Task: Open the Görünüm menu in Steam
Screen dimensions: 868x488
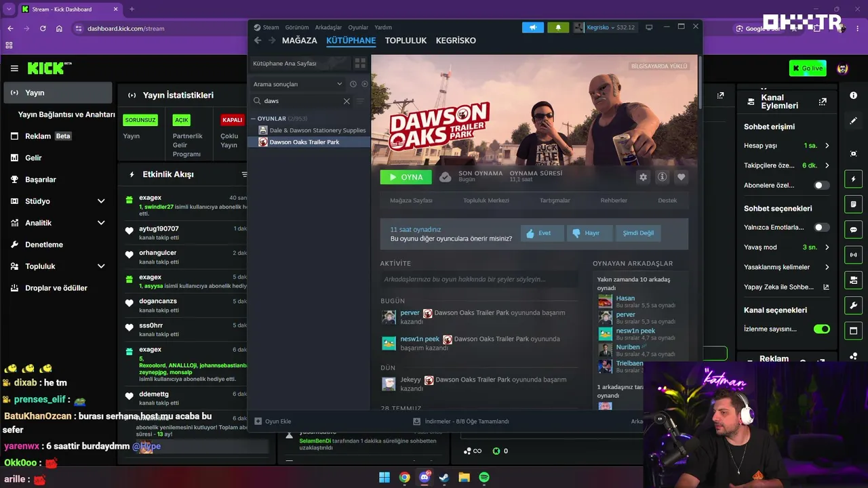Action: pyautogui.click(x=297, y=28)
